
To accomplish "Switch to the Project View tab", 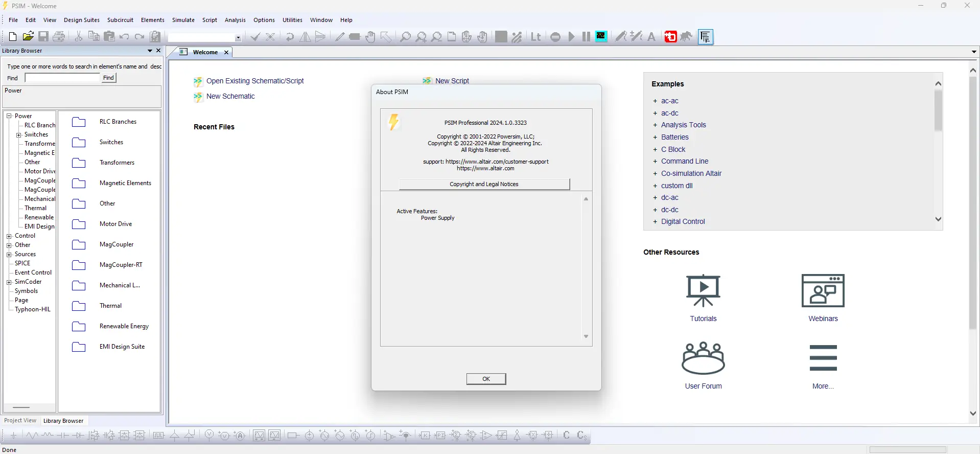I will click(x=20, y=421).
